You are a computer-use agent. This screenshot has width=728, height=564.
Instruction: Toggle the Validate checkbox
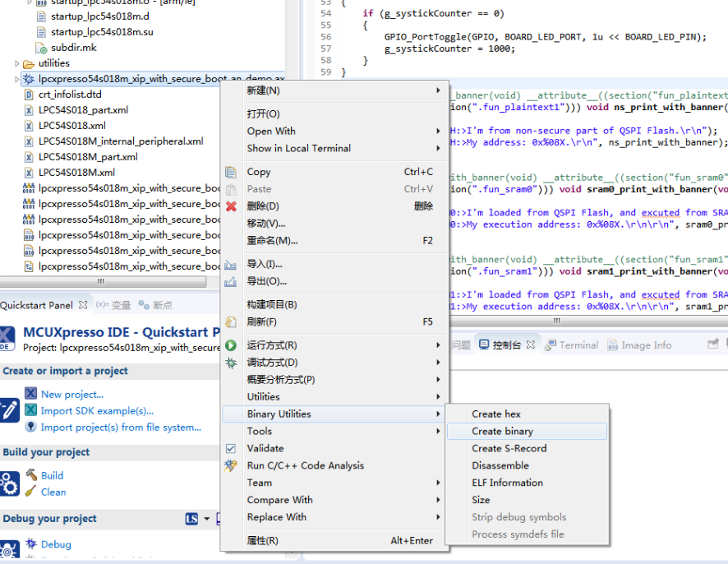(x=231, y=448)
